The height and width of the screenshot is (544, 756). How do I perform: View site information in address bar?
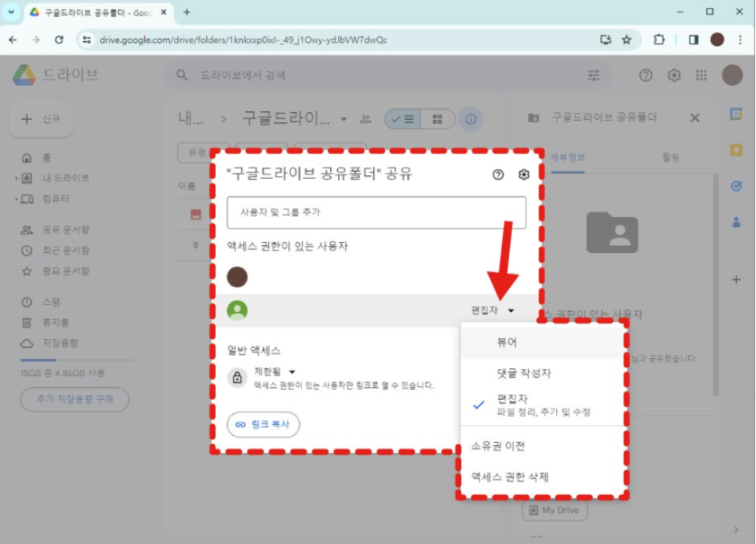click(x=86, y=40)
